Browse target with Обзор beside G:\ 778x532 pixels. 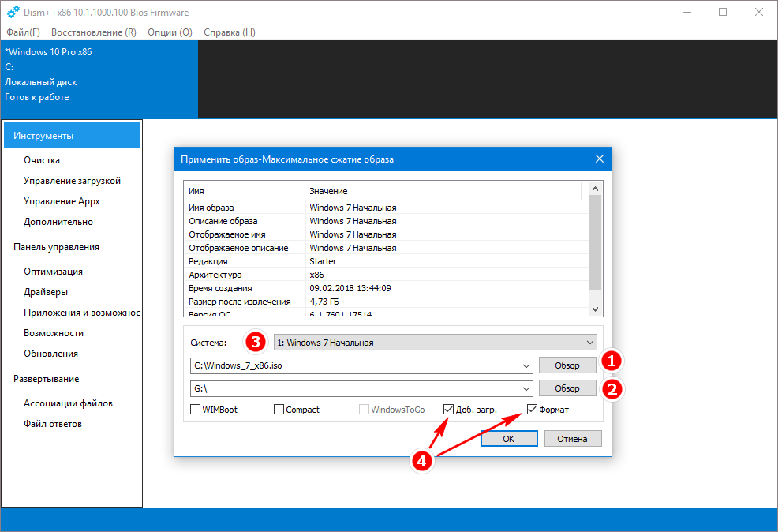567,388
